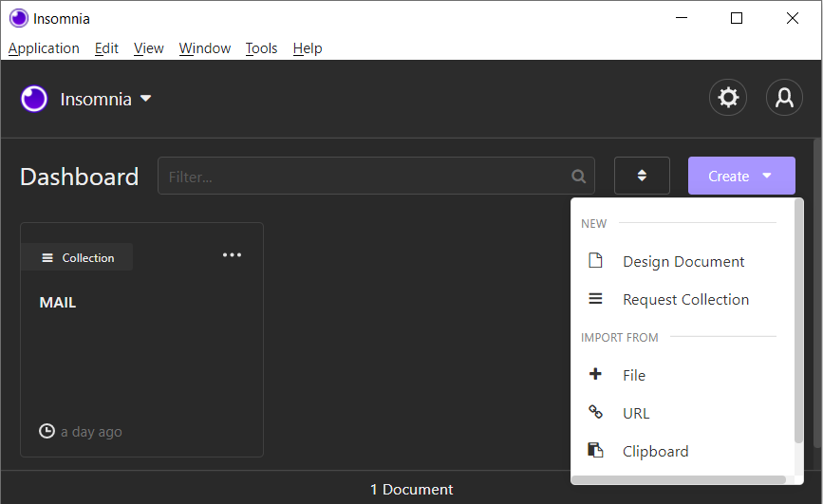This screenshot has width=823, height=504.
Task: Choose Request Collection option
Action: pyautogui.click(x=685, y=300)
